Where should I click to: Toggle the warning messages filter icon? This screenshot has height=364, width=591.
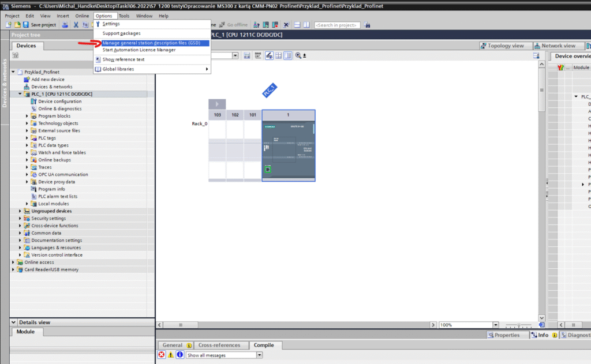[x=171, y=355]
